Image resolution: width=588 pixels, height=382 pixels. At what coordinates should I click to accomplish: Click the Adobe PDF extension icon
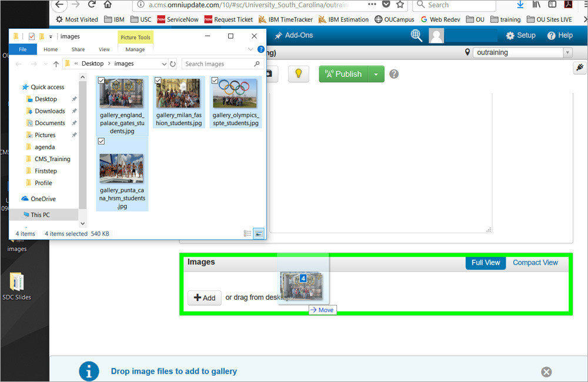[569, 5]
